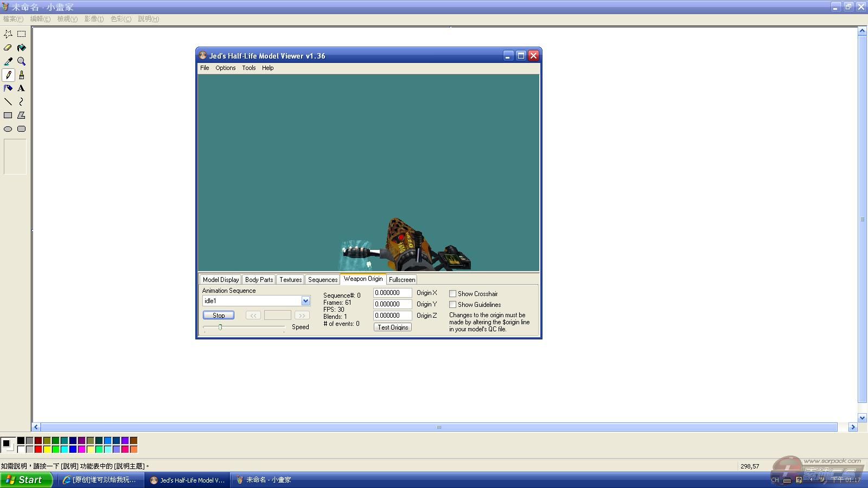Viewport: 868px width, 488px height.
Task: Select the Free-Form Select tool in Paint
Action: (8, 34)
